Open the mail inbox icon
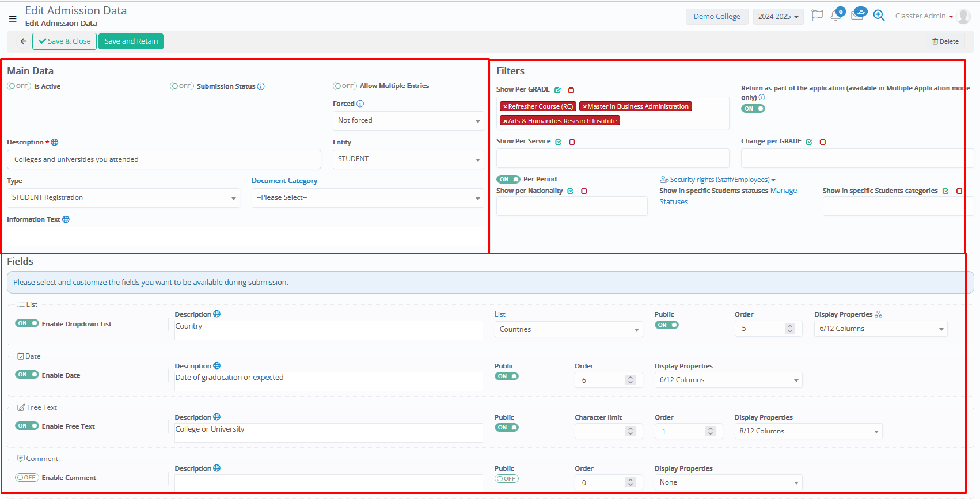This screenshot has width=980, height=499. coord(857,16)
